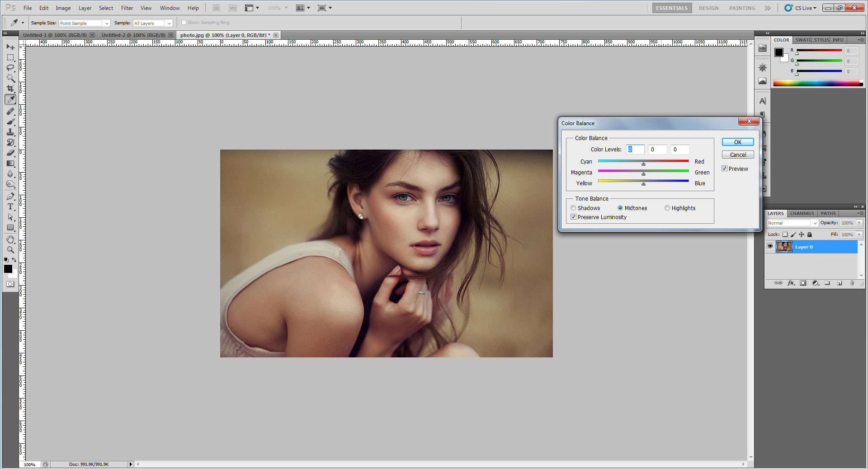Expand the layer Opacity slider arrow

pos(859,223)
